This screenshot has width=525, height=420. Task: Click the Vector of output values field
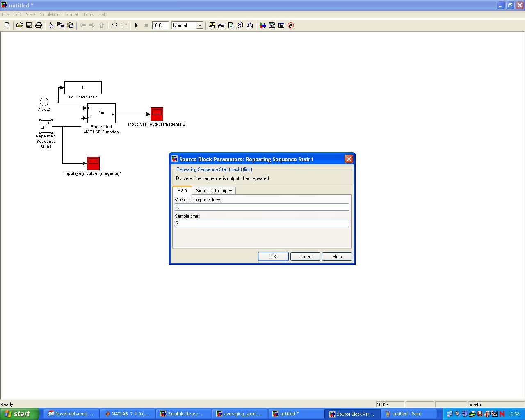click(x=262, y=207)
